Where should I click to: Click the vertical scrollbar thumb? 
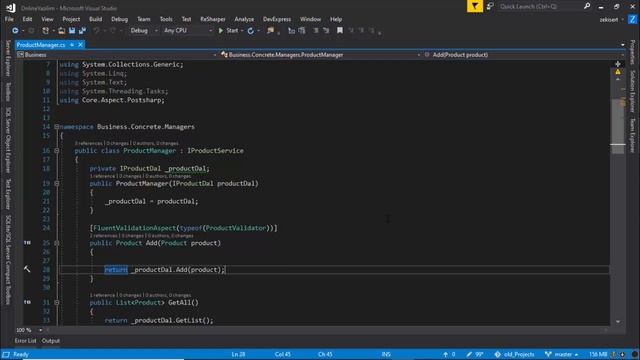618,127
